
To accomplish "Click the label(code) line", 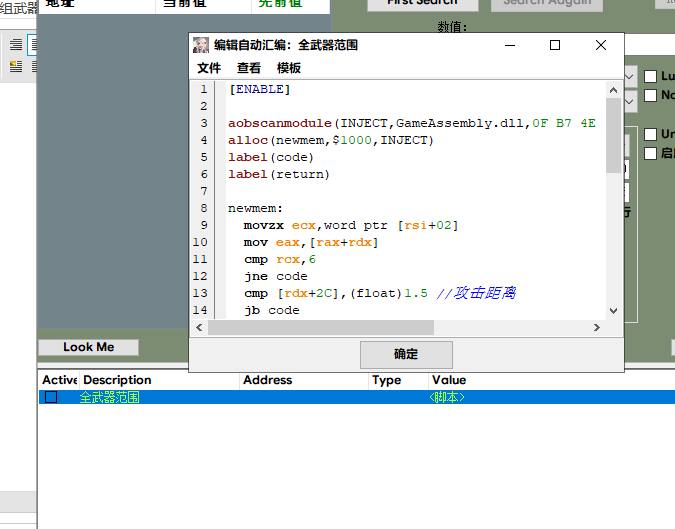I will point(271,157).
